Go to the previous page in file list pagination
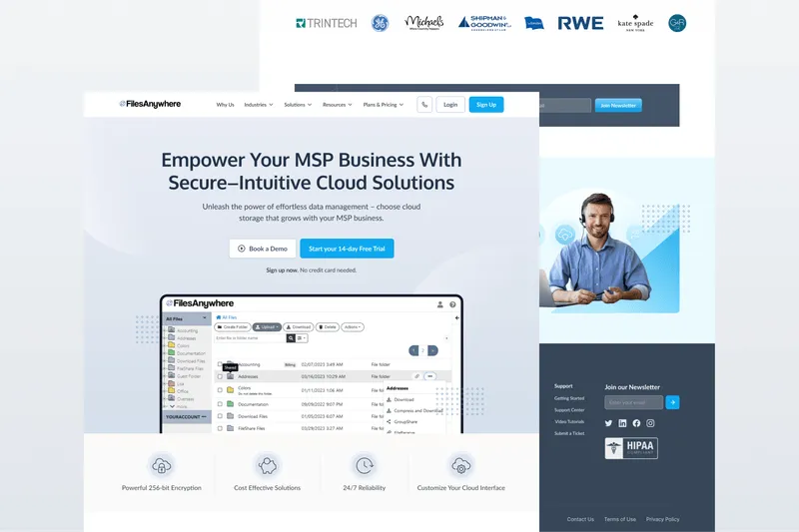The image size is (799, 532). pyautogui.click(x=413, y=350)
